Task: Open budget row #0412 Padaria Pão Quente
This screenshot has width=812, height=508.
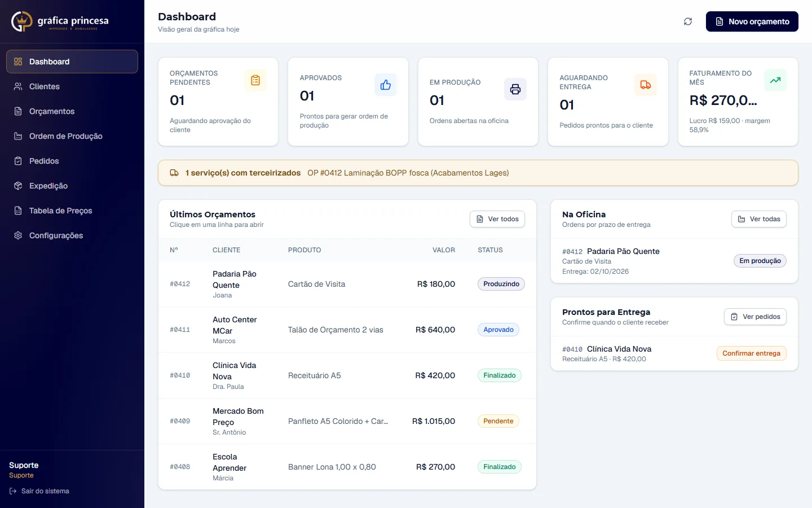Action: 347,284
